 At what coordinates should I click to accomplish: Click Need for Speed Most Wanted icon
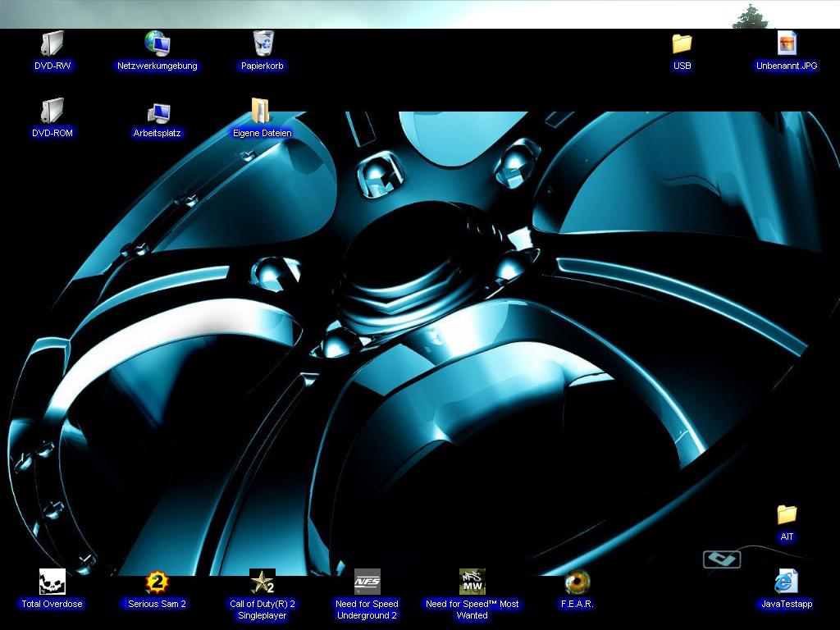pyautogui.click(x=472, y=582)
